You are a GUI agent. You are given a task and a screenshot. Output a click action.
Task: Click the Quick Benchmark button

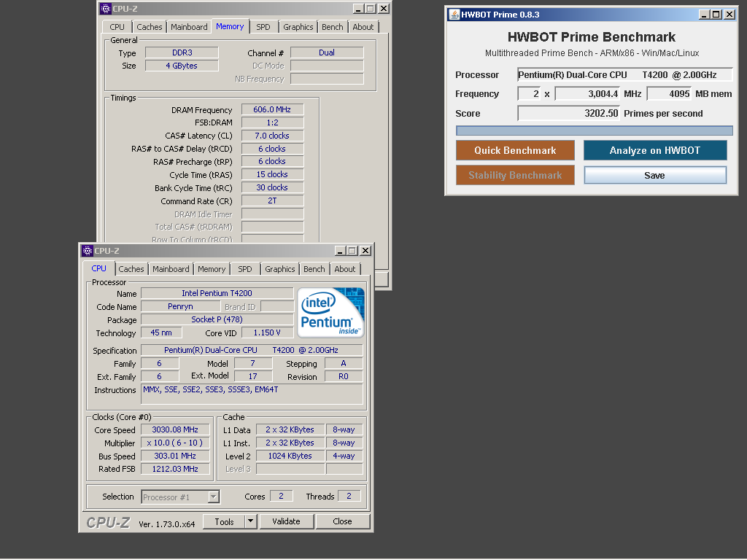[515, 150]
